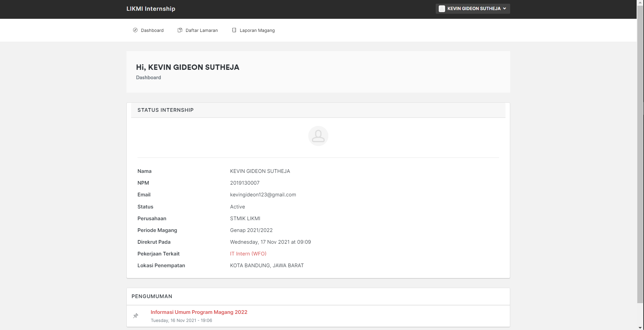Click the announcement date Tuesday, 16 Nov 2021

181,321
